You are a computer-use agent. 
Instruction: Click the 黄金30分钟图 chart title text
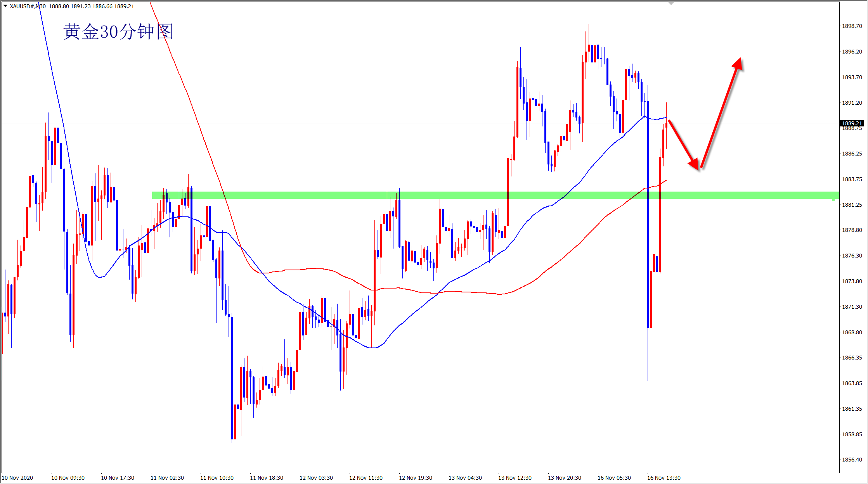point(118,32)
